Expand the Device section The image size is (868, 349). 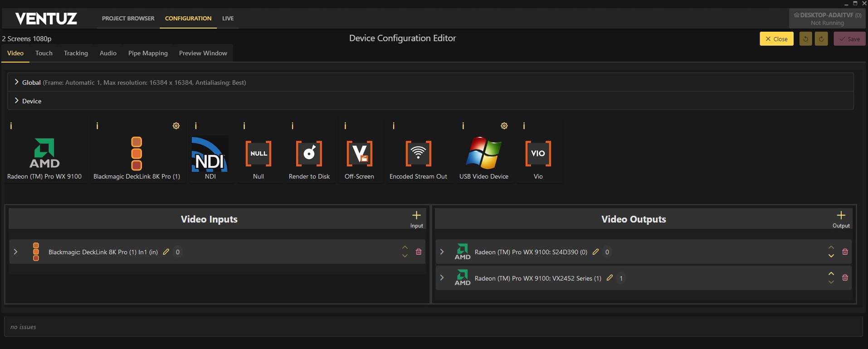[17, 101]
